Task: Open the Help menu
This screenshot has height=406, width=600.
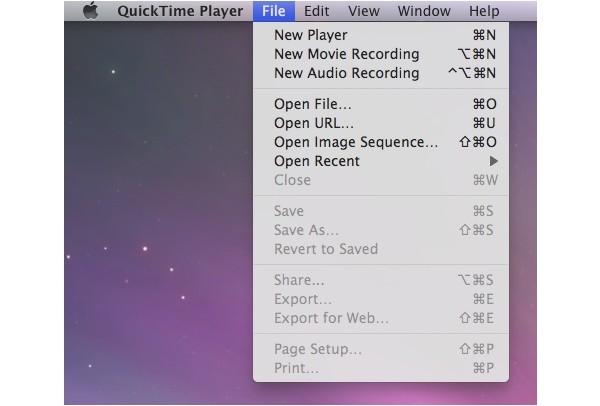Action: tap(484, 11)
